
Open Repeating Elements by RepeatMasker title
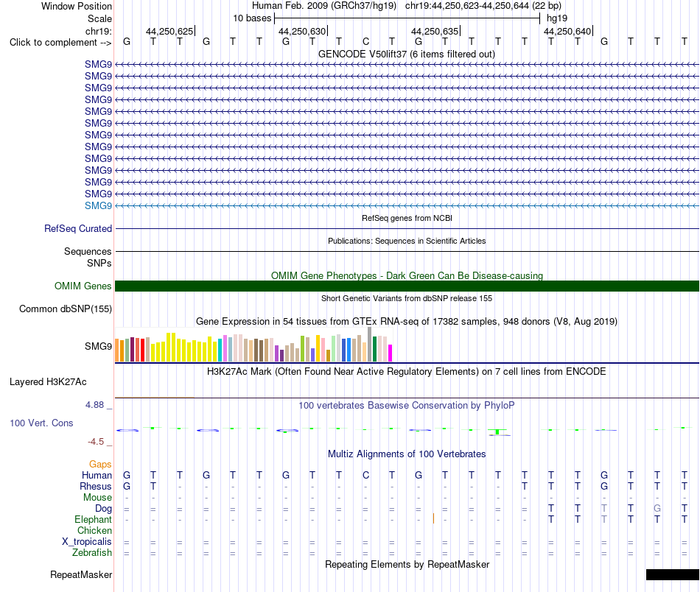(407, 564)
